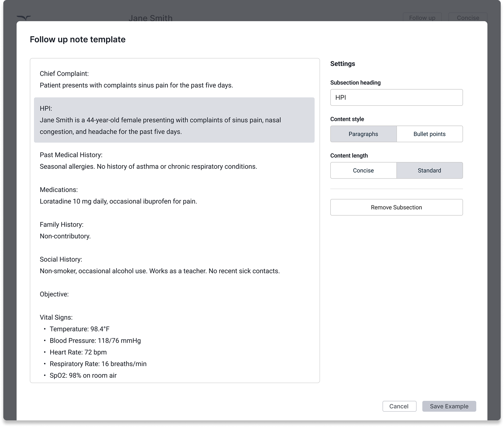Choose Concise content length
Image resolution: width=504 pixels, height=427 pixels.
tap(363, 171)
